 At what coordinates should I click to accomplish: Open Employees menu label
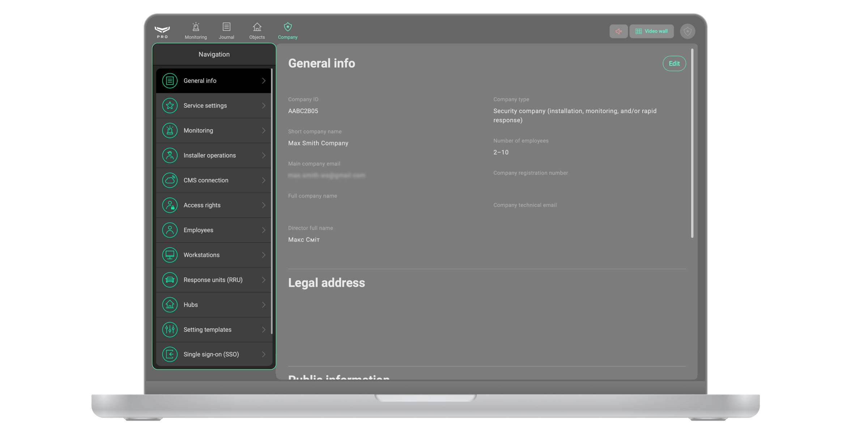click(x=198, y=230)
